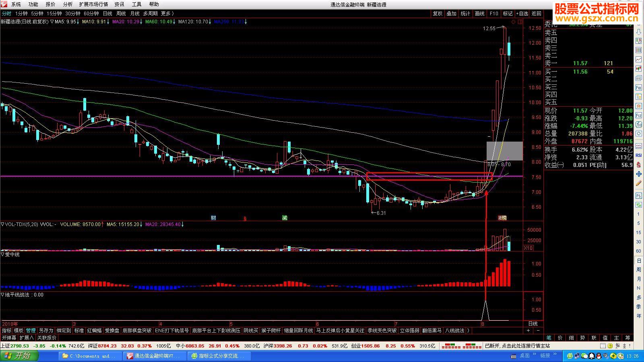This screenshot has height=362, width=644.
Task: Click the RSI indicator sidebar icon
Action: click(639, 155)
